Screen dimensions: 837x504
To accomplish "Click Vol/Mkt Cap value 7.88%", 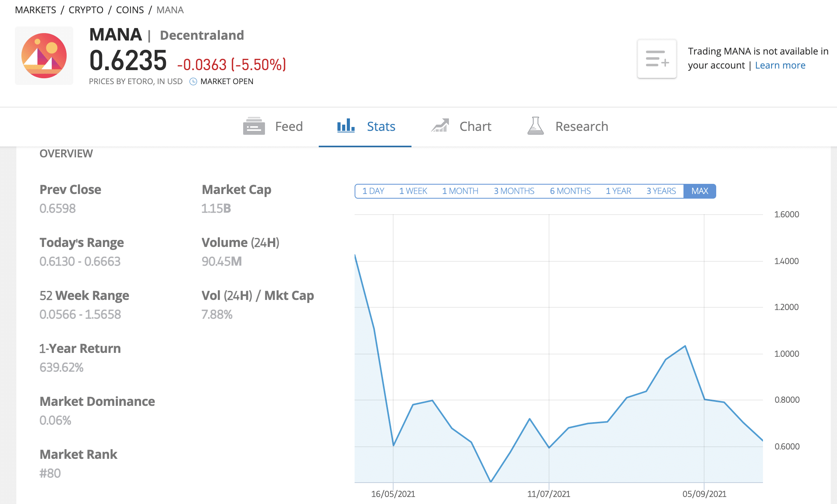I will click(217, 314).
